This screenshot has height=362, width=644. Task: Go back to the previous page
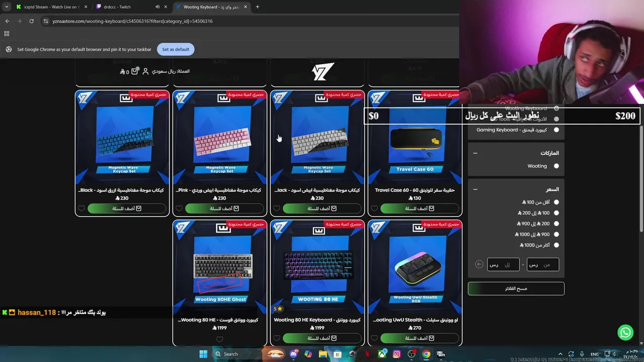(x=7, y=21)
